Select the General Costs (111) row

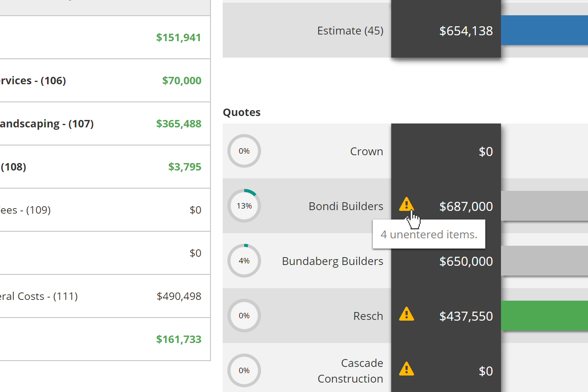105,296
